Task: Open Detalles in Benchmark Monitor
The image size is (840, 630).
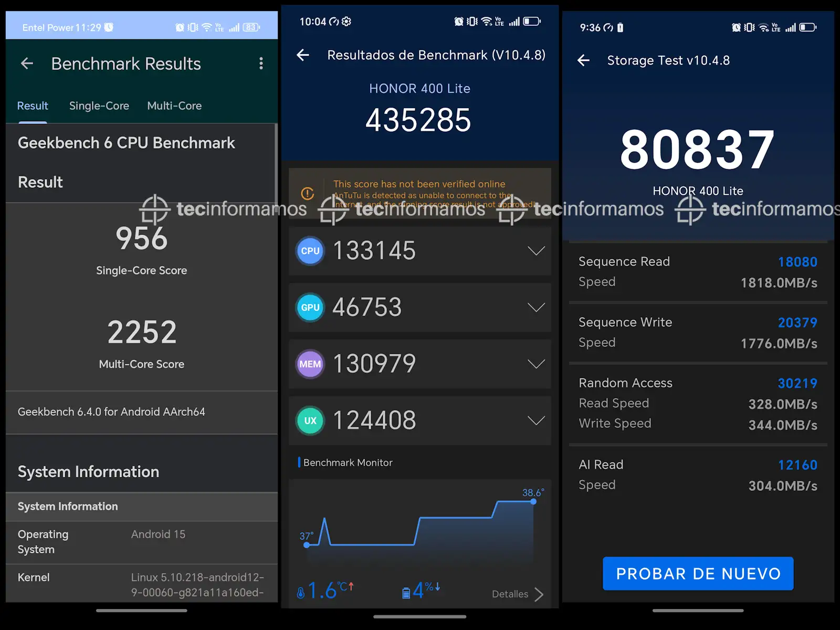Action: 517,594
